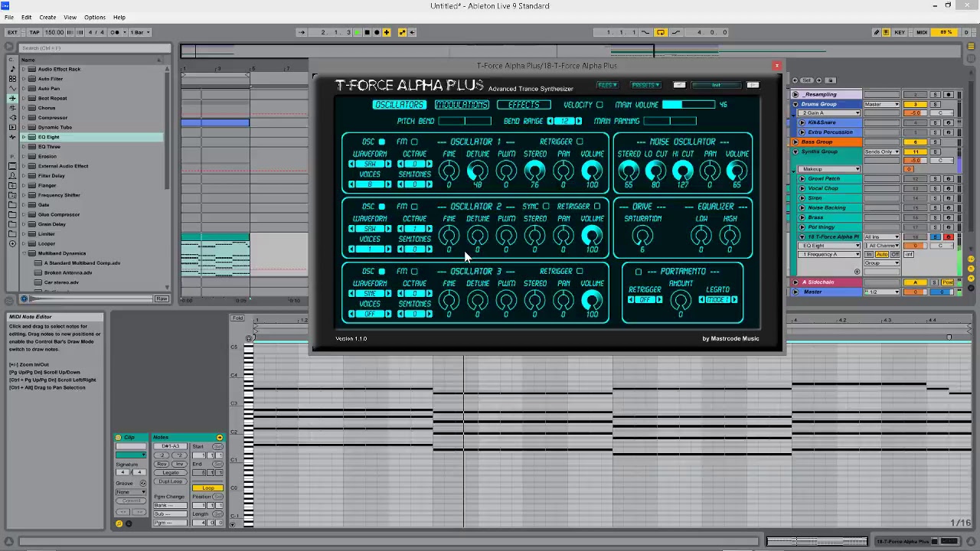The image size is (980, 551).
Task: Open the File menu
Action: [9, 17]
